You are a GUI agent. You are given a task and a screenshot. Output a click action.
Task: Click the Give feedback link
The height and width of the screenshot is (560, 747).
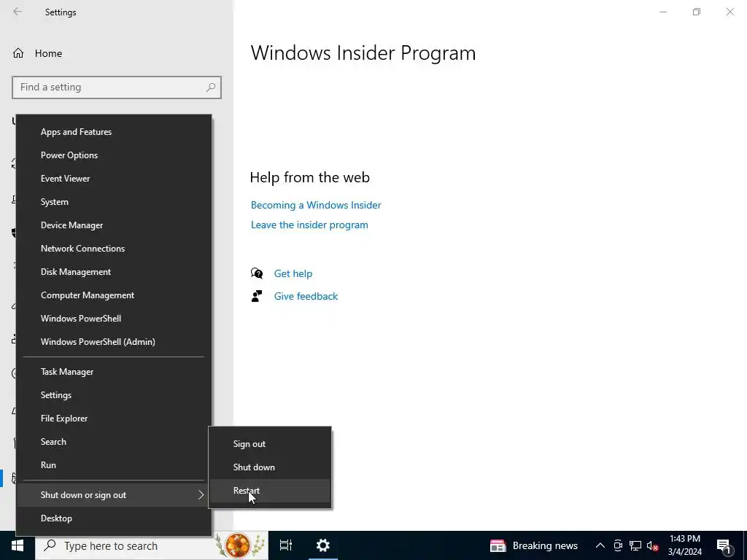coord(306,296)
